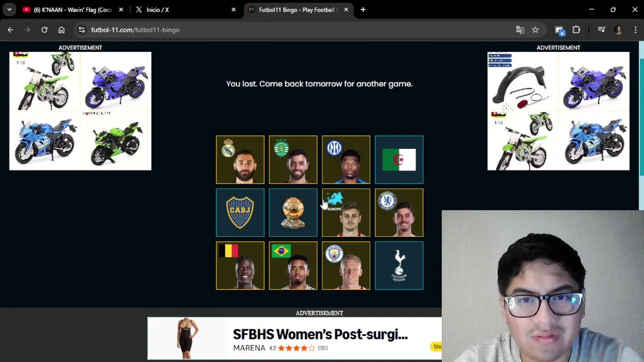This screenshot has height=362, width=644.
Task: Reload the current page
Action: [x=44, y=30]
